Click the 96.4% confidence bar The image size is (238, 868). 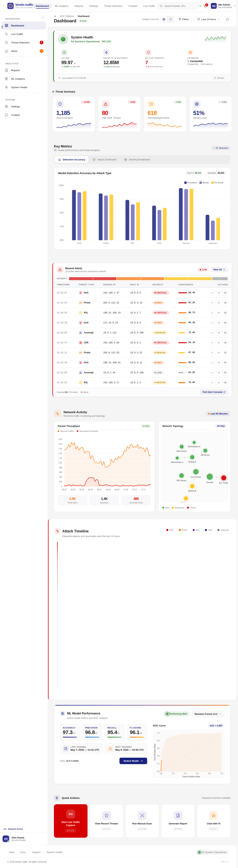[183, 293]
